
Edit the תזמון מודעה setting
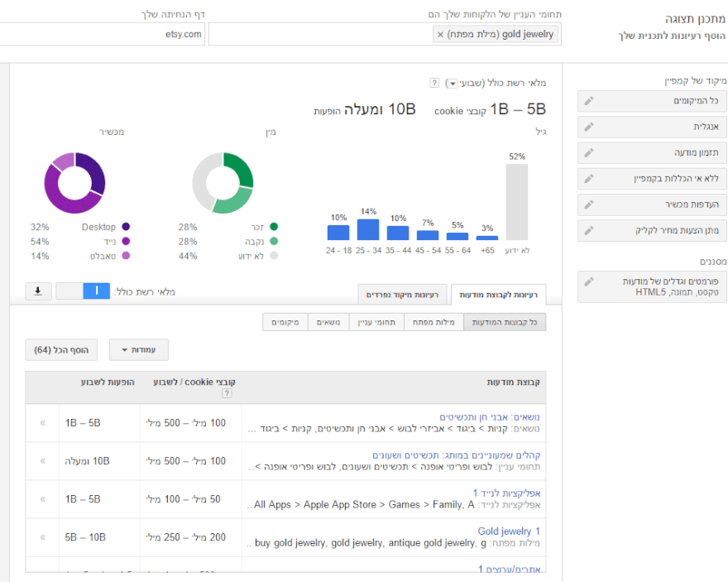[x=589, y=153]
